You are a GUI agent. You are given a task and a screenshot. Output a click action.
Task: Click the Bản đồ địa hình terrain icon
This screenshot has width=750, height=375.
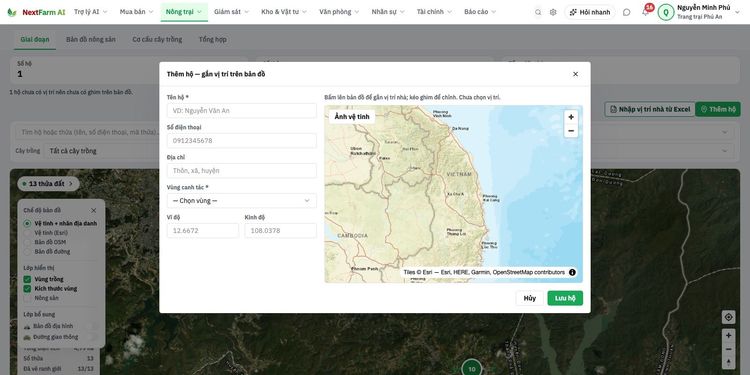27,326
